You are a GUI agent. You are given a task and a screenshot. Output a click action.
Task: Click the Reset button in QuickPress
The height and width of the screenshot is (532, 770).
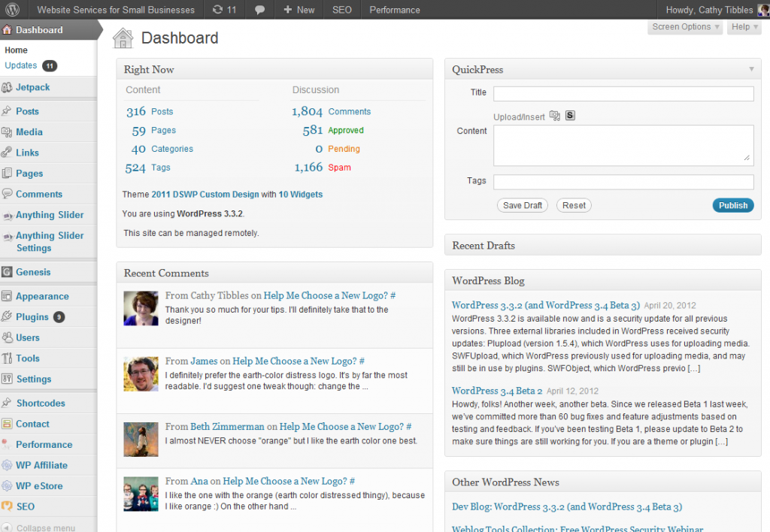574,206
